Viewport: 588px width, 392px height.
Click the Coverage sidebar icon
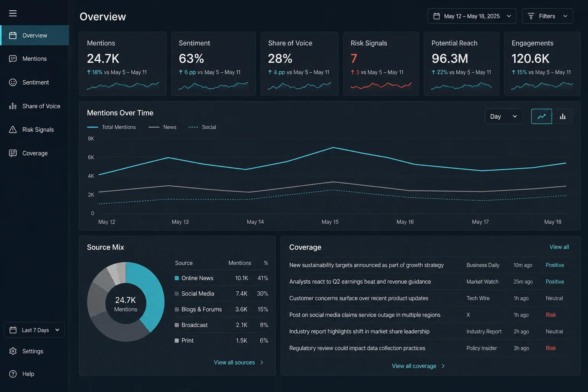[13, 153]
